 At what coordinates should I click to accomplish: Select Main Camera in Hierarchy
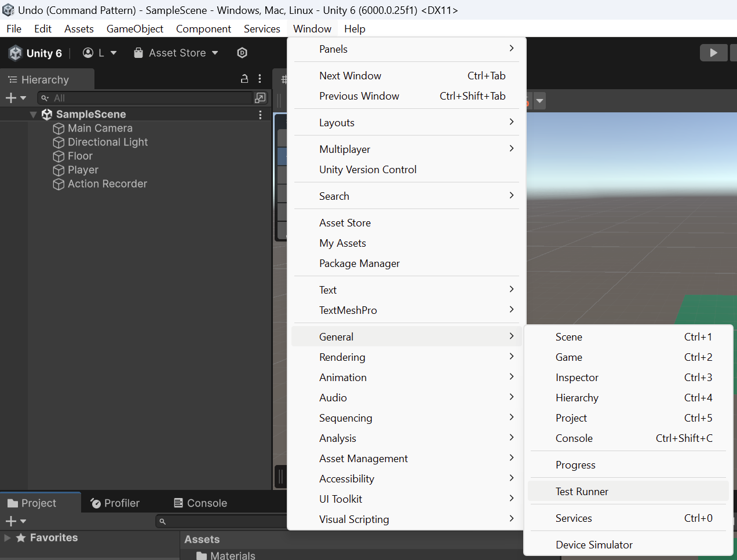pos(100,128)
